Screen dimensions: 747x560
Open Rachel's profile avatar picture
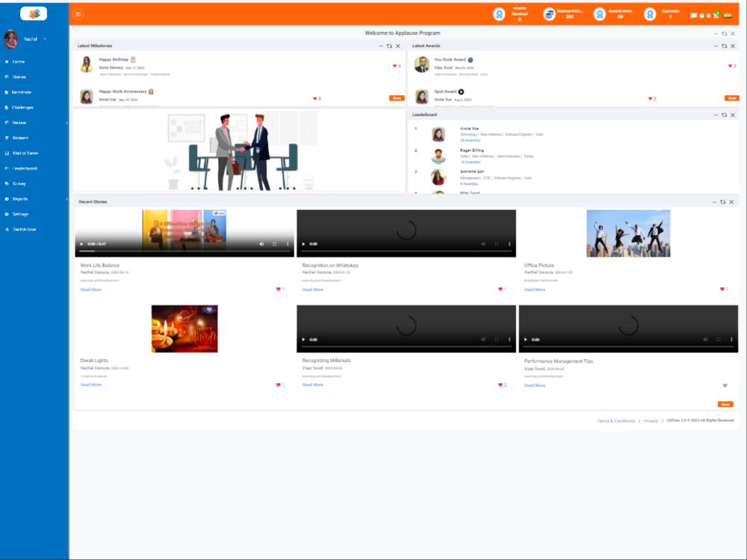pyautogui.click(x=11, y=39)
